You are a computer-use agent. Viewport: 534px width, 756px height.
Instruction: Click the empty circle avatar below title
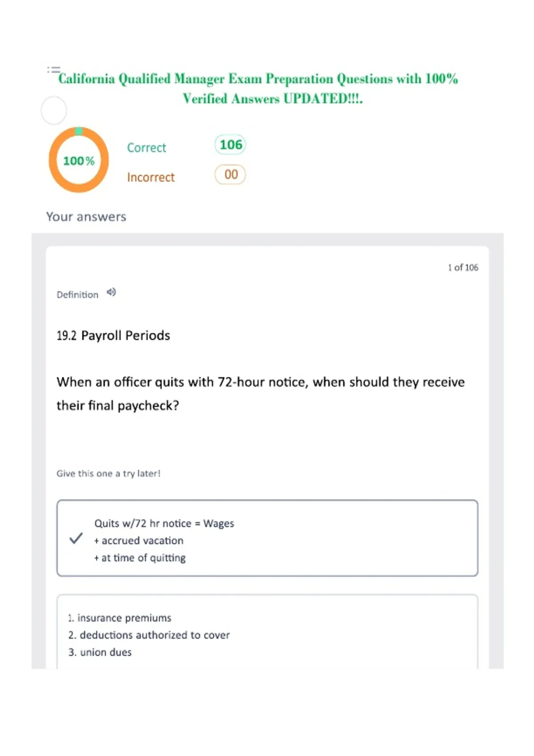[54, 110]
